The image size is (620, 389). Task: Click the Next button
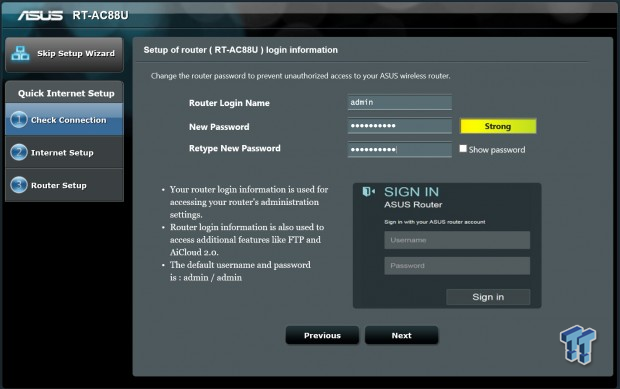pyautogui.click(x=401, y=335)
